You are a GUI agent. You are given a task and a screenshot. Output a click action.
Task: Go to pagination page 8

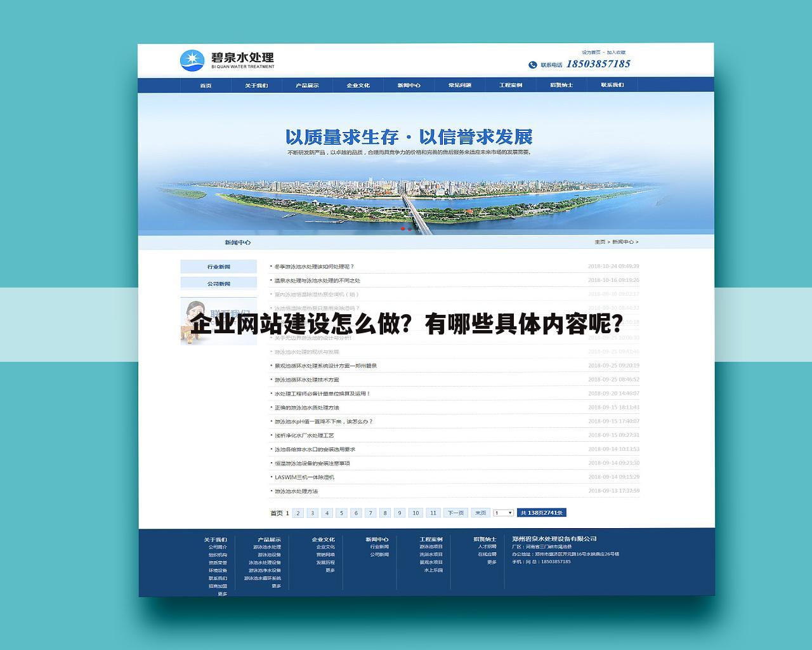(x=385, y=513)
